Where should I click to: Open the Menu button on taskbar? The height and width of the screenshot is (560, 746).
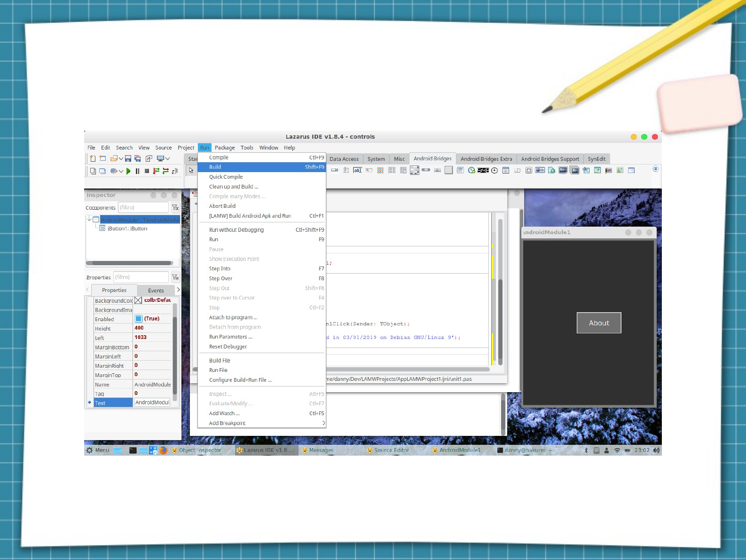coord(98,450)
